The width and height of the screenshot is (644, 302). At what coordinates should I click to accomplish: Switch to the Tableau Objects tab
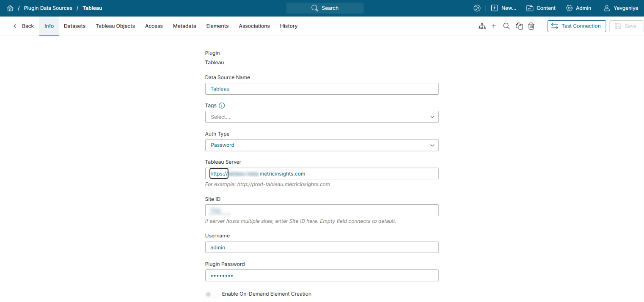click(x=115, y=26)
